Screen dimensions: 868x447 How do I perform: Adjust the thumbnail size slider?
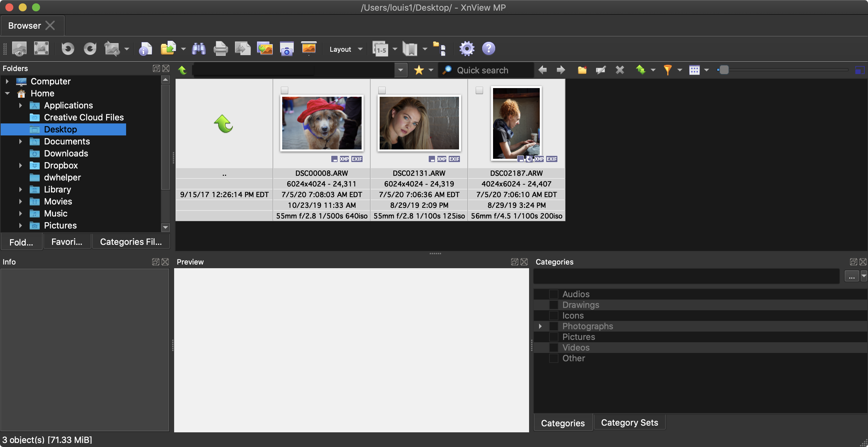pyautogui.click(x=724, y=70)
